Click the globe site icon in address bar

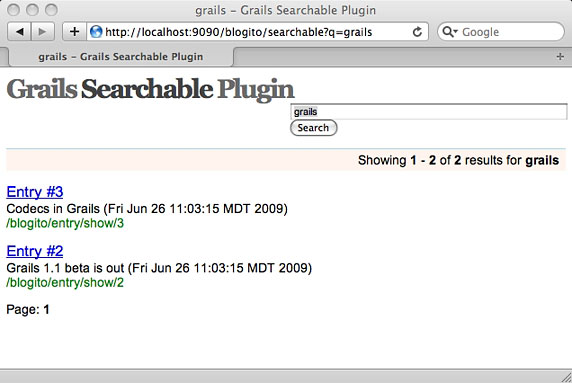point(96,32)
